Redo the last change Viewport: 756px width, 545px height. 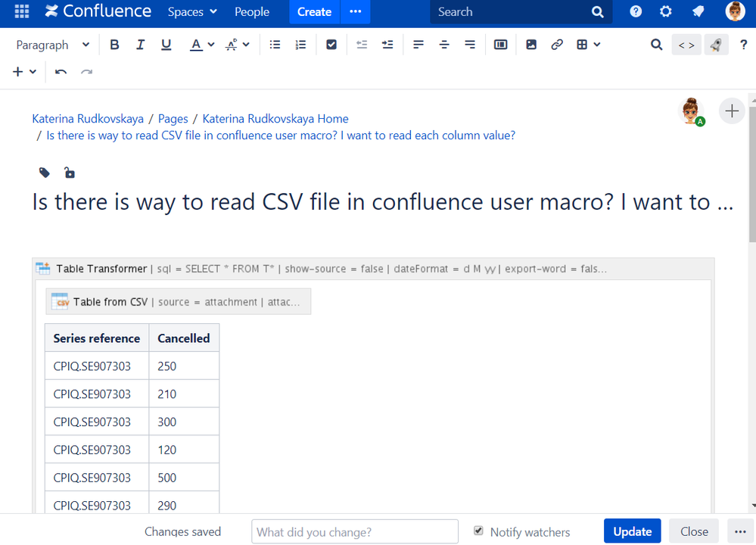(86, 72)
